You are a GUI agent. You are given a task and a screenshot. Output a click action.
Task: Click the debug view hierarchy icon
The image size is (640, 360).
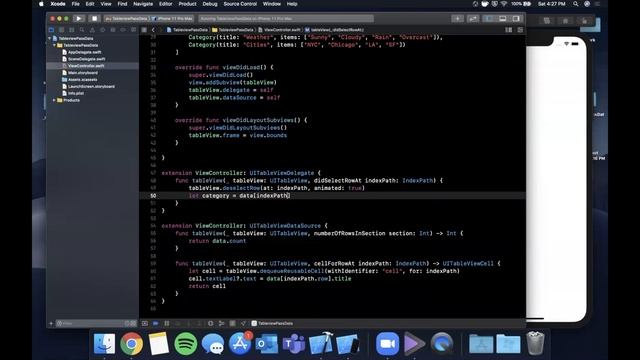pos(211,323)
